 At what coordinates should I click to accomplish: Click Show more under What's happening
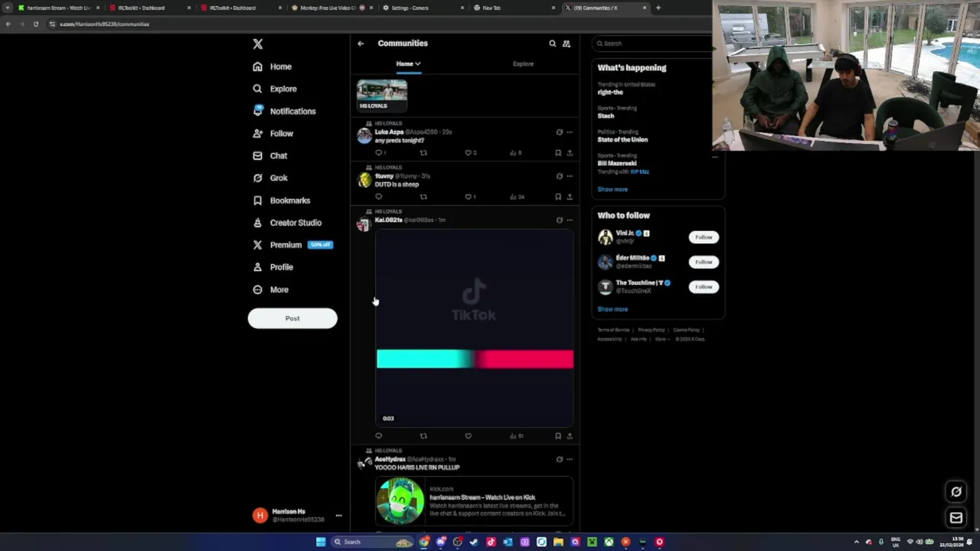612,189
